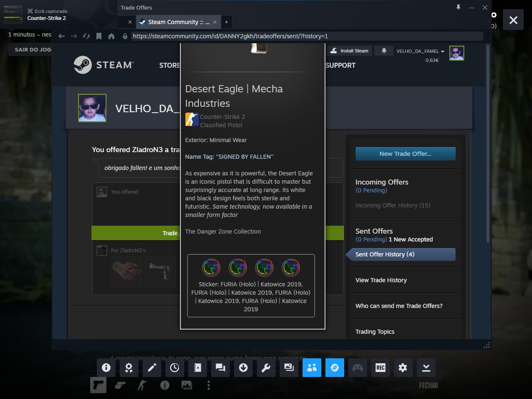Expand the VELHO_DA_FAMEL account dropdown
Image resolution: width=532 pixels, height=399 pixels.
coord(420,51)
